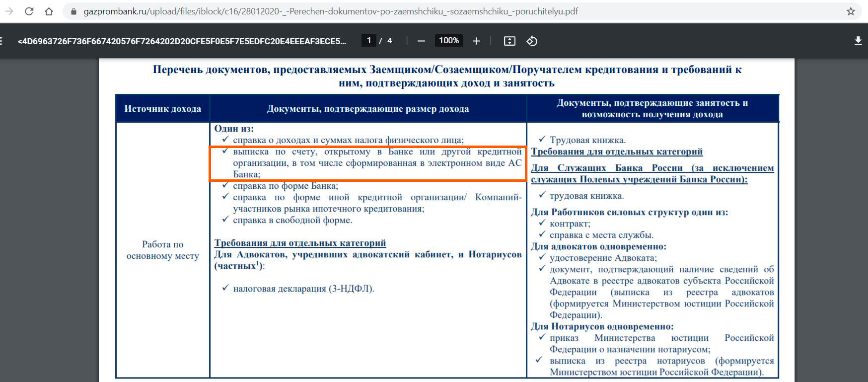This screenshot has width=868, height=382.
Task: Click the first 'Трудовая книжка.' item
Action: point(588,140)
